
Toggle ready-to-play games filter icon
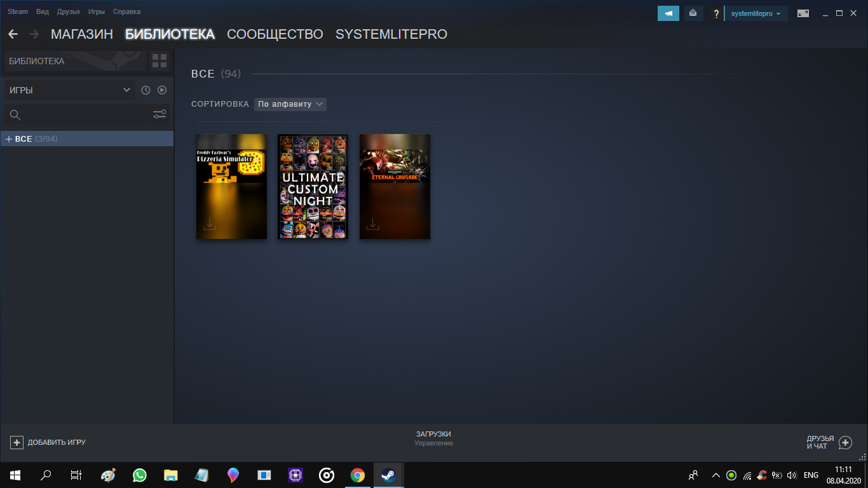coord(162,90)
